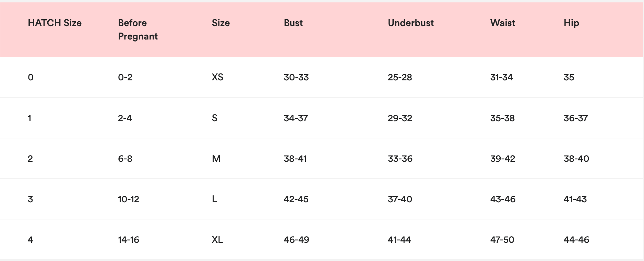This screenshot has width=644, height=261.
Task: Select before pregnant size 10-12
Action: pyautogui.click(x=129, y=199)
